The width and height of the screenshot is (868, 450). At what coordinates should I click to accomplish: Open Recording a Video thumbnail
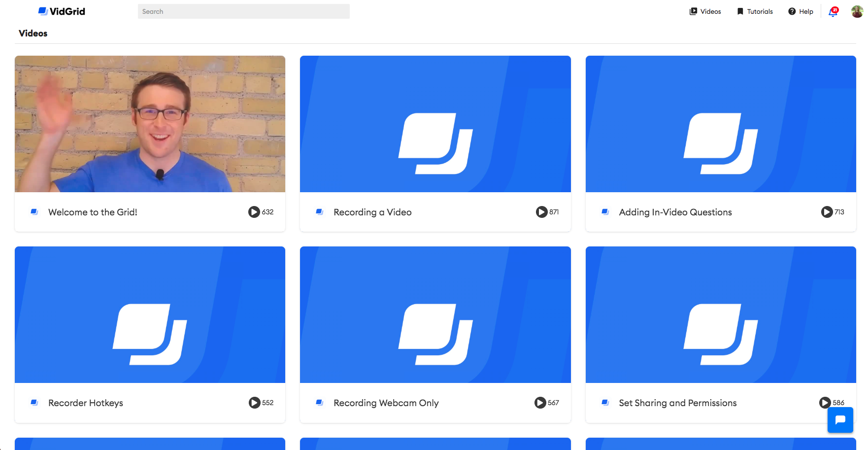[x=435, y=124]
